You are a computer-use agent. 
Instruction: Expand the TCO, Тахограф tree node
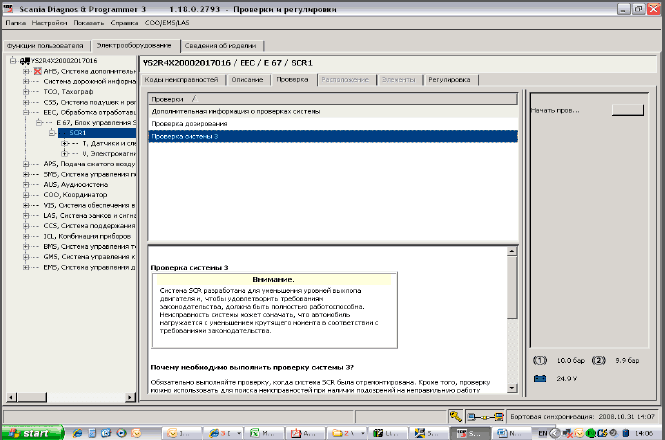pyautogui.click(x=26, y=92)
